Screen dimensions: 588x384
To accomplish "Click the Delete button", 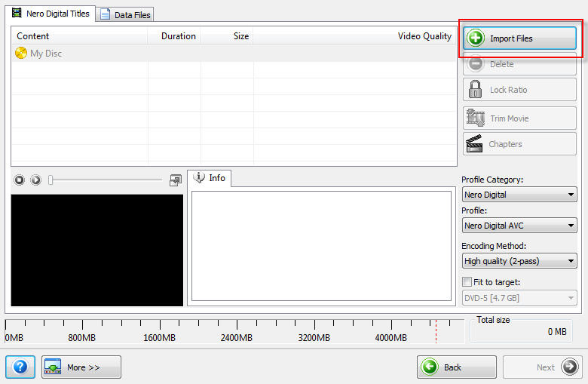I will coord(519,64).
